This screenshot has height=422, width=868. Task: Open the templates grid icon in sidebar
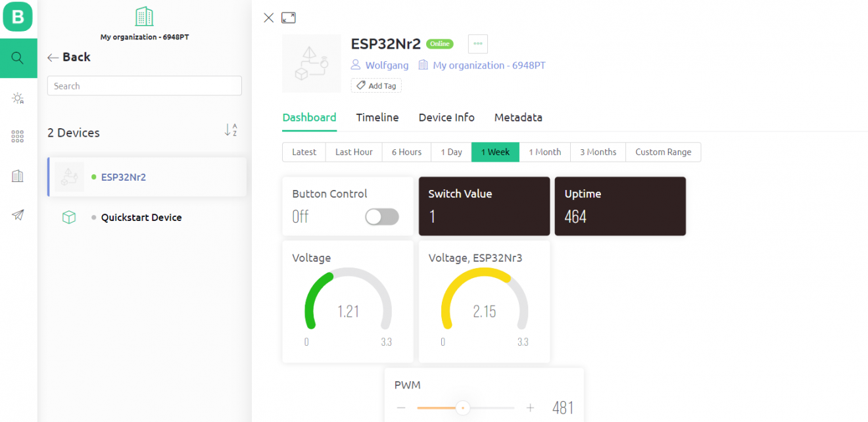pyautogui.click(x=18, y=136)
